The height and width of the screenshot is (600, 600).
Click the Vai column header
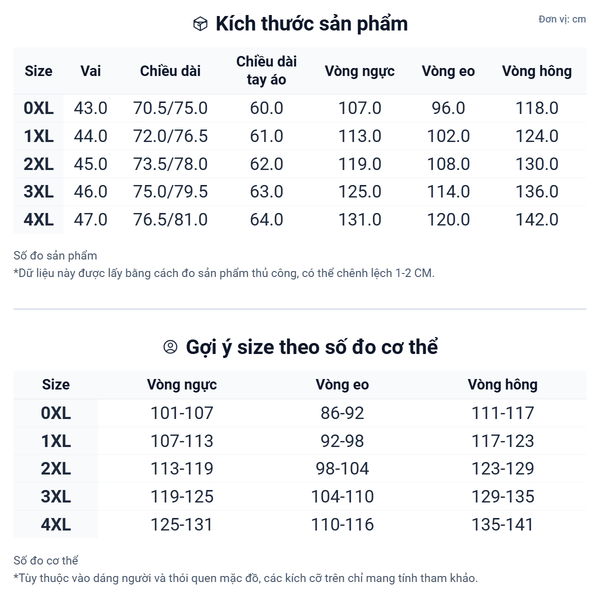click(90, 71)
